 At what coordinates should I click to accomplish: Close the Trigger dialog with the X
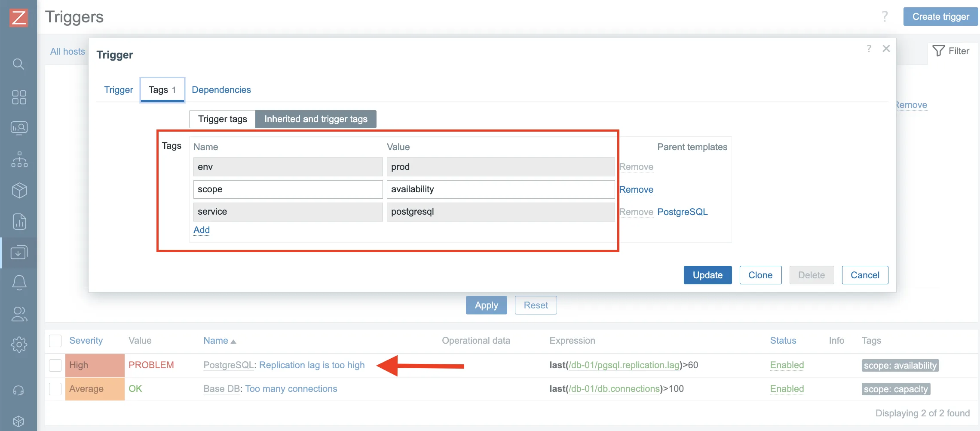(x=886, y=49)
